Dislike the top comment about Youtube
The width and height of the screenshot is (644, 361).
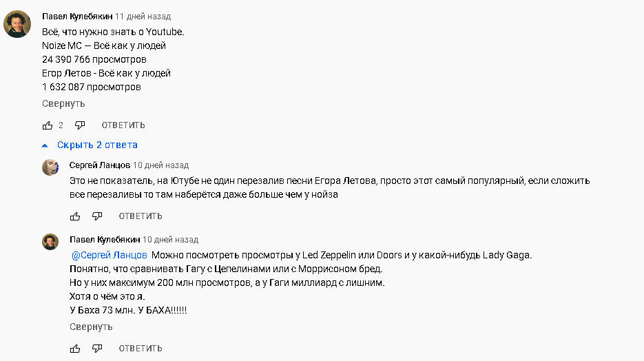80,125
